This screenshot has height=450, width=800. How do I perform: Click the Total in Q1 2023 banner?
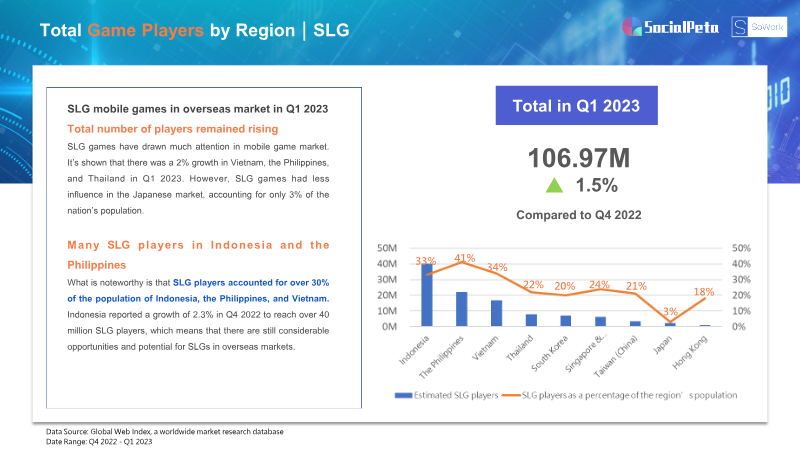[577, 106]
